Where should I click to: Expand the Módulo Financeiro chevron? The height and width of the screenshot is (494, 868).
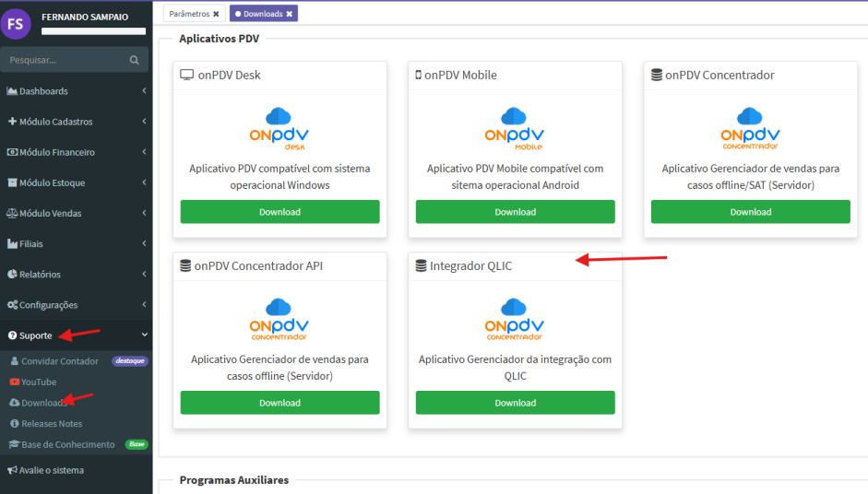144,151
